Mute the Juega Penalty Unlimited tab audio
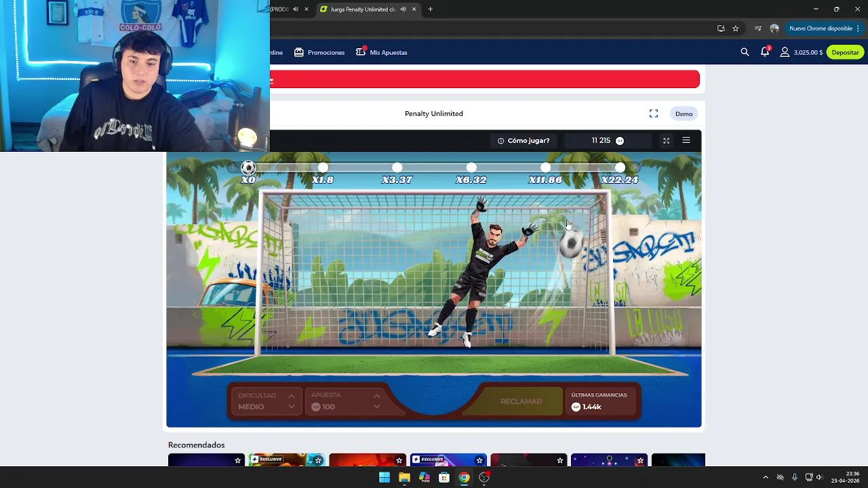The width and height of the screenshot is (868, 488). pos(403,9)
